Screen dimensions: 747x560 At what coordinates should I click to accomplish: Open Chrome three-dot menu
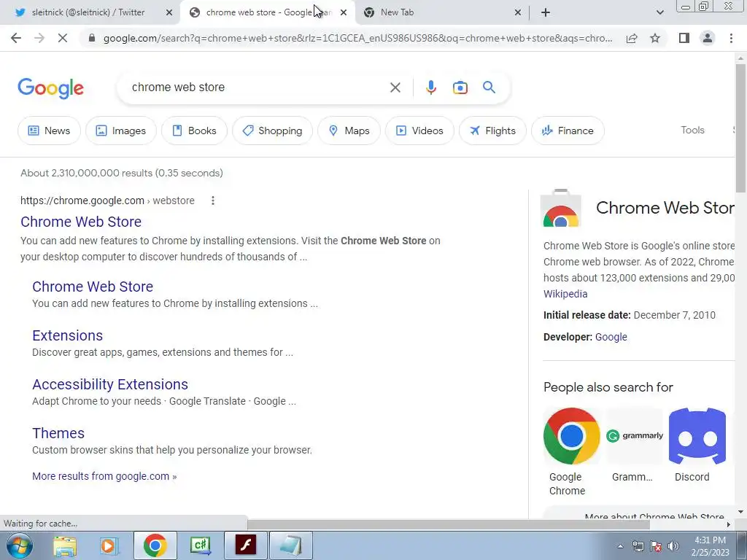point(731,38)
